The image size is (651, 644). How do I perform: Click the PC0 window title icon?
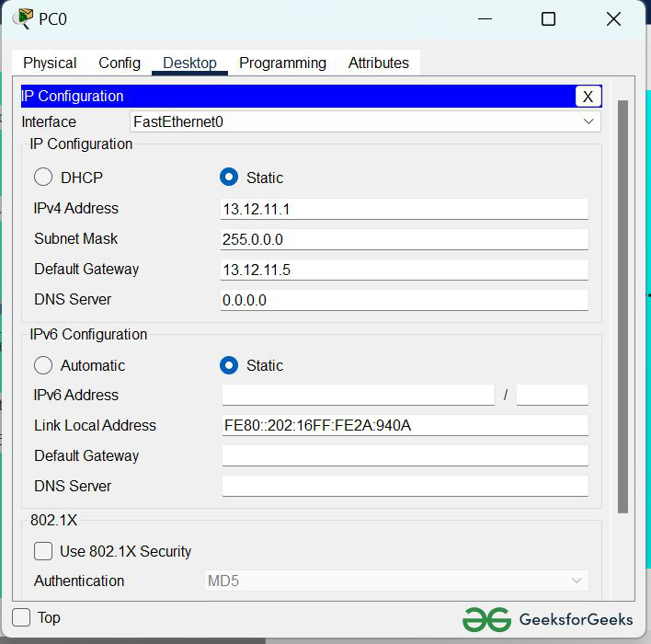tap(22, 18)
